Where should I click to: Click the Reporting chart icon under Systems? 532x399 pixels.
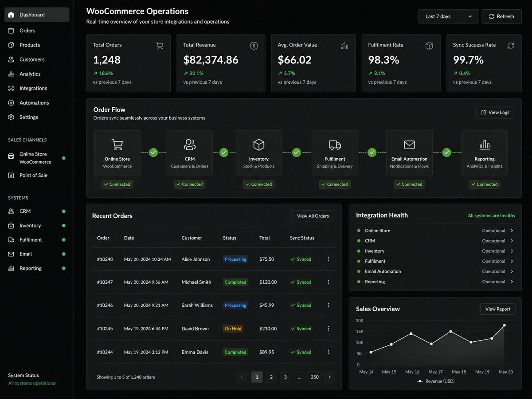[11, 268]
